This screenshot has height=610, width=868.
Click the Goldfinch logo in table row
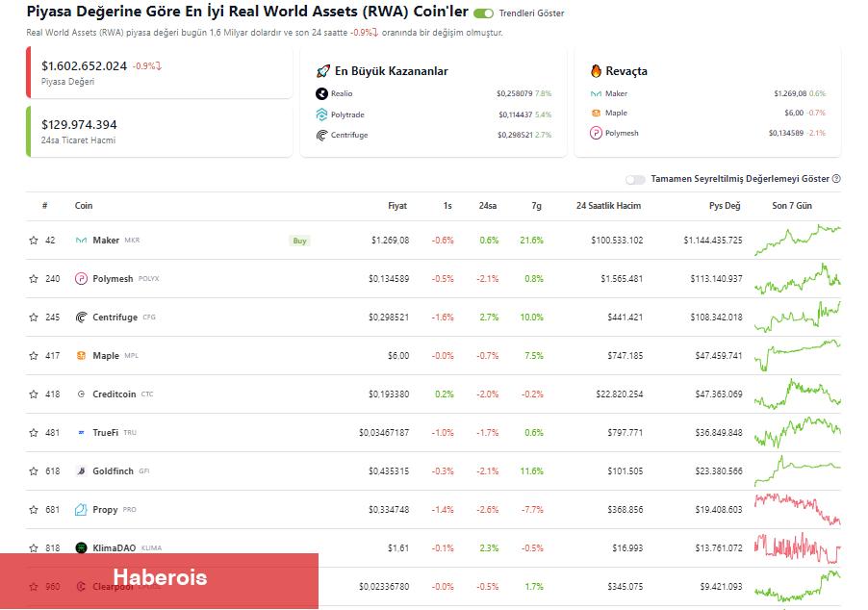tap(81, 471)
